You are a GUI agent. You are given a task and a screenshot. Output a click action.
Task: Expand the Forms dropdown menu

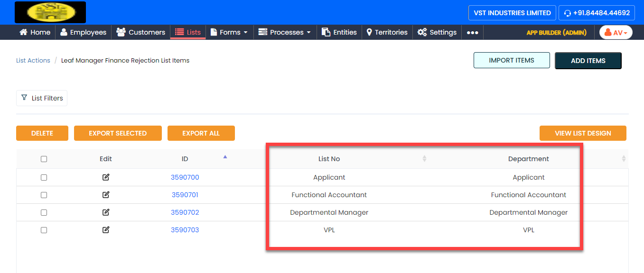coord(229,32)
